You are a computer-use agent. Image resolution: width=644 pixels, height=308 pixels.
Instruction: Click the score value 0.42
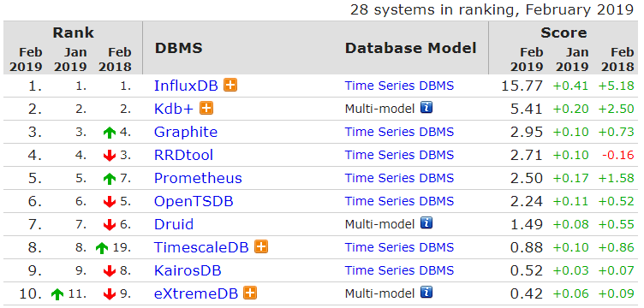coord(526,293)
